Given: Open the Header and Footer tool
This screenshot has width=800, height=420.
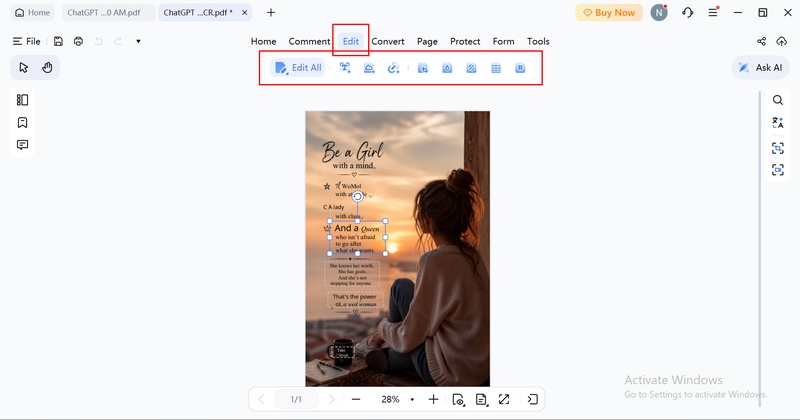Looking at the screenshot, I should click(x=496, y=67).
